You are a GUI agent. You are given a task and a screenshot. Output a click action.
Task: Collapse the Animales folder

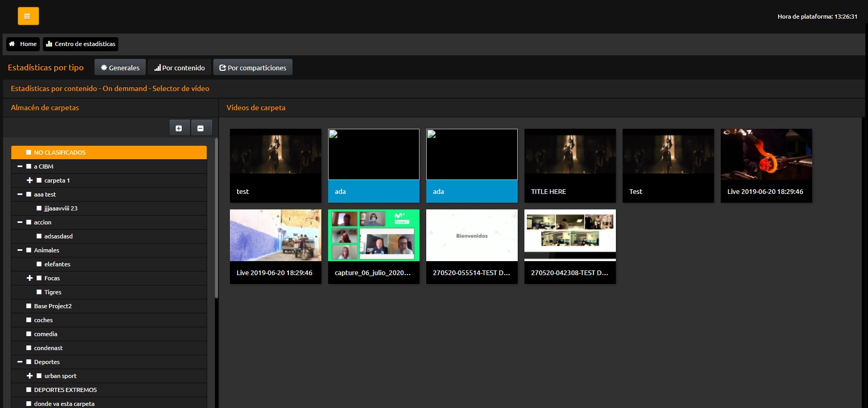[x=20, y=250]
